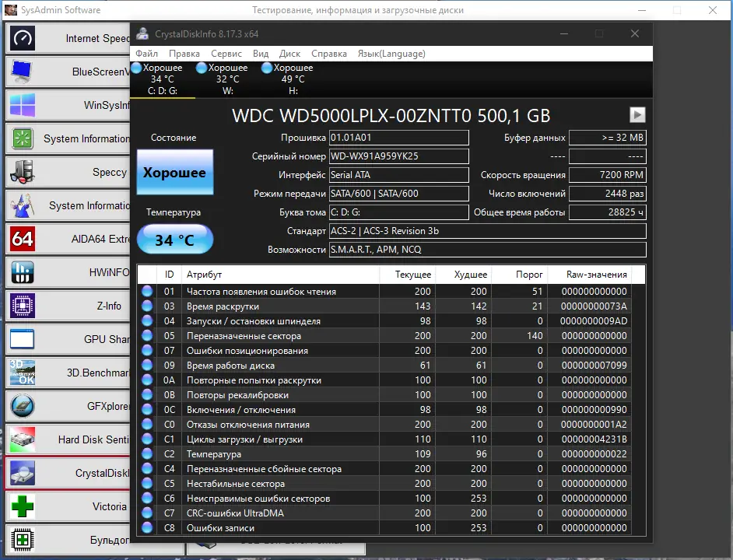Click the blue Хорошее health status button
The width and height of the screenshot is (733, 560).
(175, 172)
